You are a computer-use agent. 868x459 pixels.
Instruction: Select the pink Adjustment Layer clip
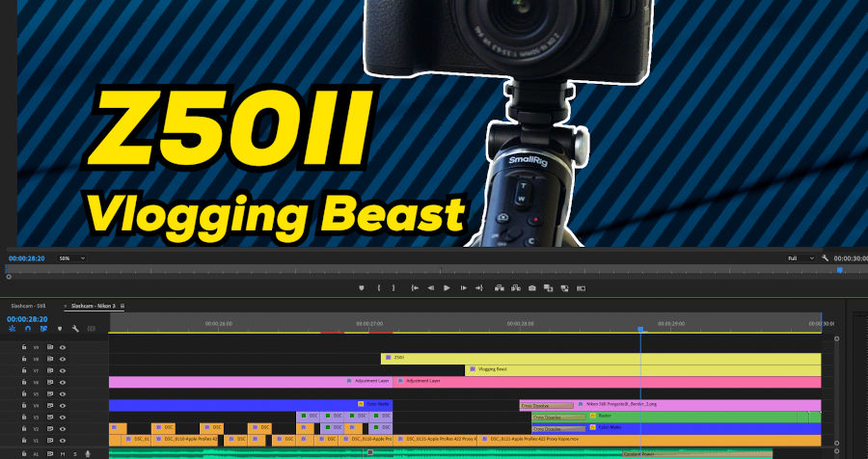[607, 382]
